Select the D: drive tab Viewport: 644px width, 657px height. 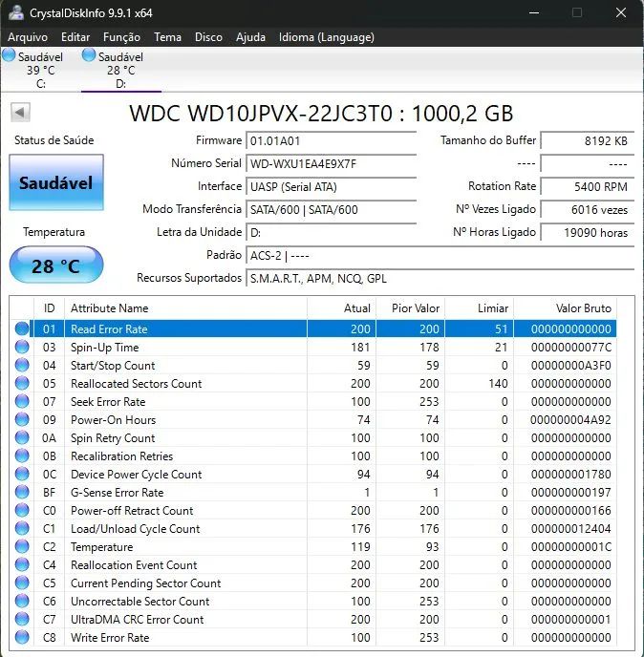click(x=120, y=70)
